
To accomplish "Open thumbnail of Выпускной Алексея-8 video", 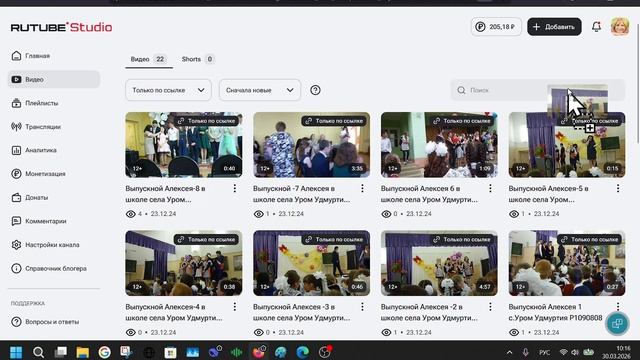I will click(x=184, y=145).
